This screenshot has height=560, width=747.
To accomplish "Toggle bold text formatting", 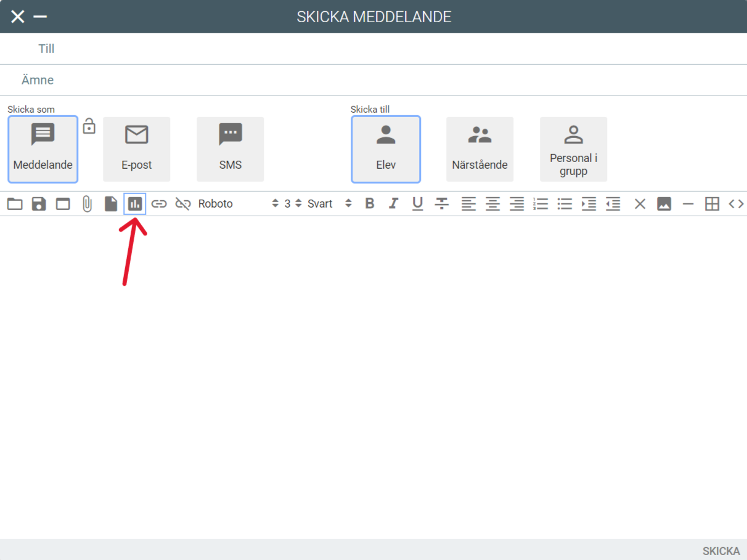I will (x=370, y=204).
